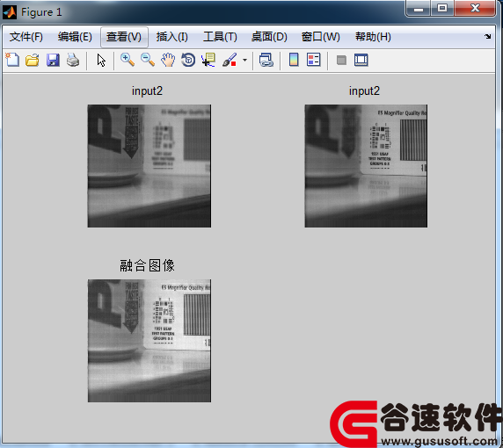
Task: Show plot tools and dock figure
Action: click(x=361, y=60)
